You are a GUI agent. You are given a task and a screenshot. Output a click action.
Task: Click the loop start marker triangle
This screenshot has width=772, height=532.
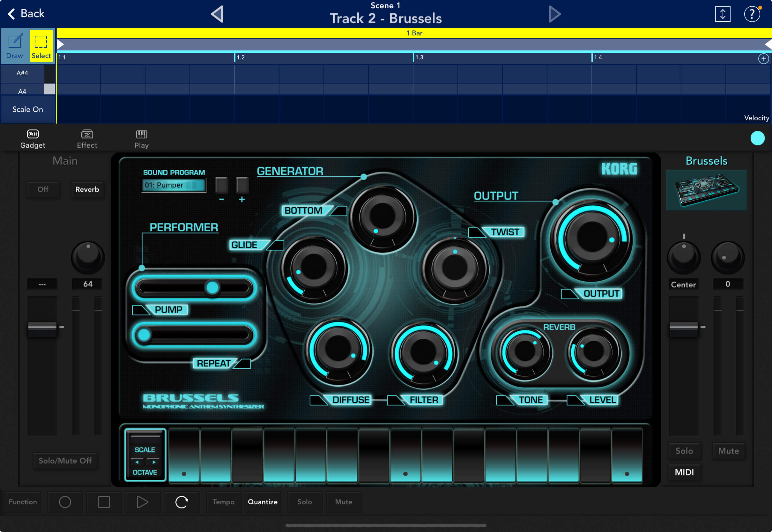click(x=60, y=44)
